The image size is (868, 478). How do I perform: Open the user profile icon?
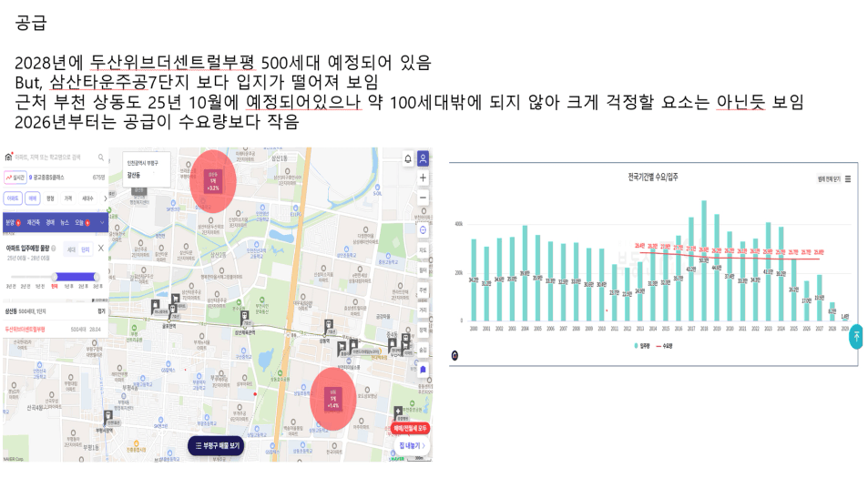[423, 158]
